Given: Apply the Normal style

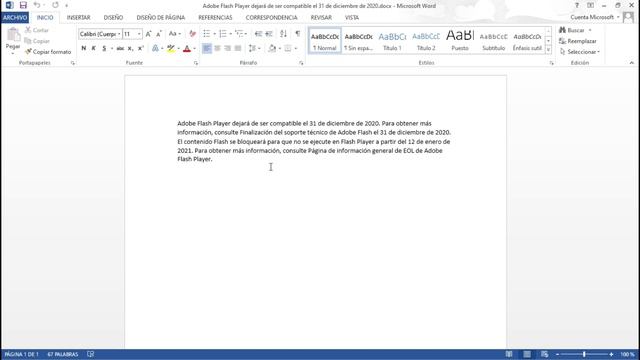Looking at the screenshot, I should [x=325, y=40].
